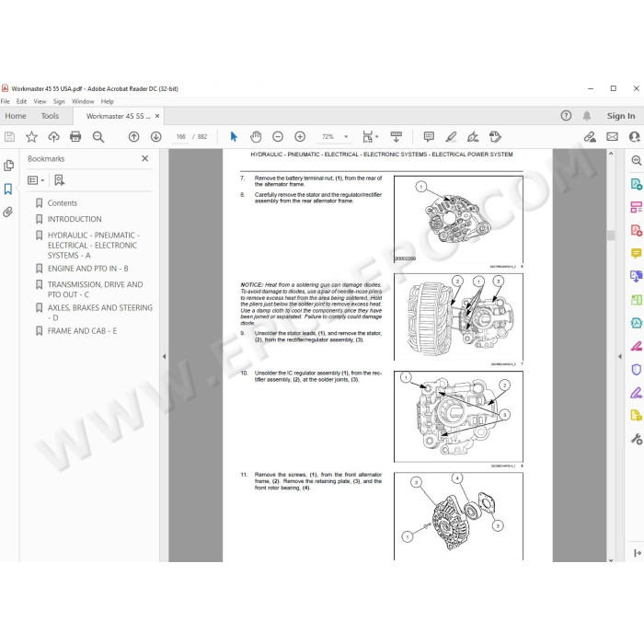Go to the next page with the down arrow

point(156,137)
